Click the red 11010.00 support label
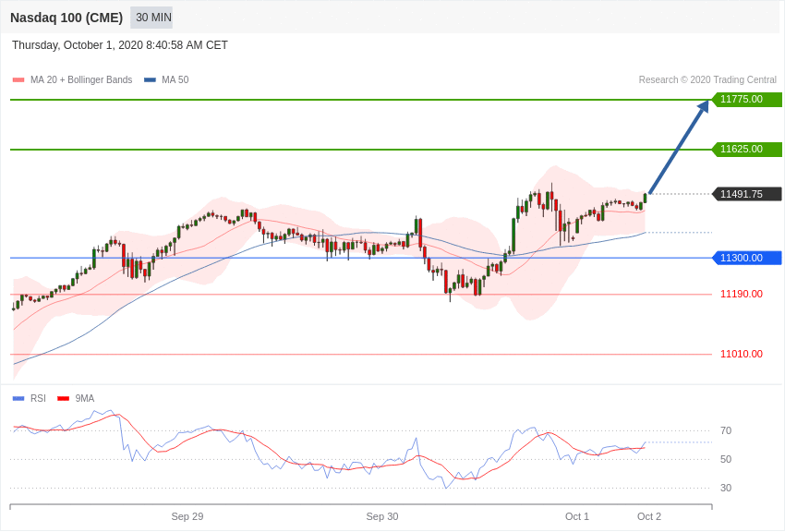The image size is (785, 532). (x=742, y=355)
